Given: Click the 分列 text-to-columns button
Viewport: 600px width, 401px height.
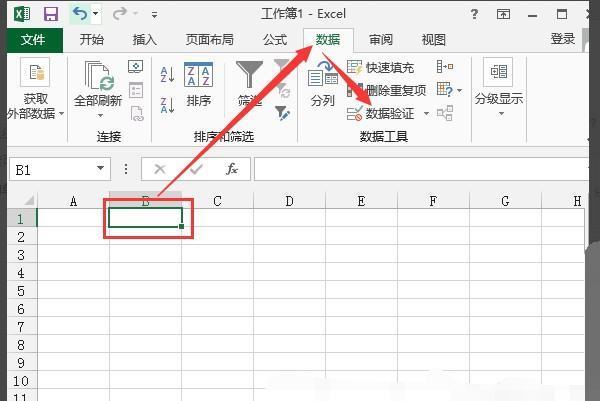Looking at the screenshot, I should click(323, 84).
